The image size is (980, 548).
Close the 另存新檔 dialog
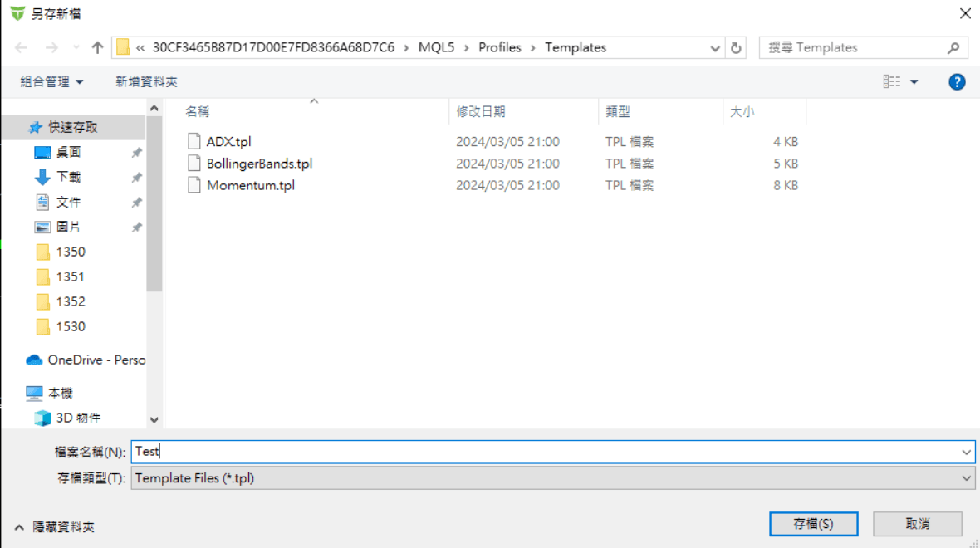(x=965, y=14)
